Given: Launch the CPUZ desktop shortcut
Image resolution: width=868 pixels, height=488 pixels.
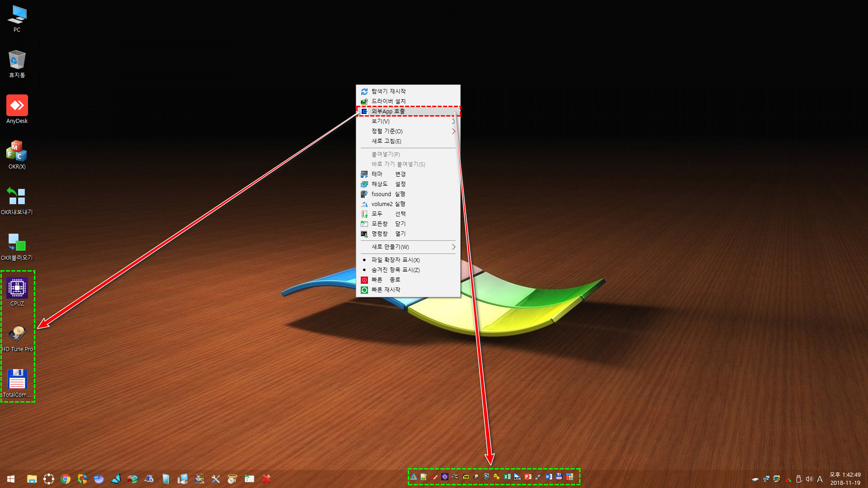Looking at the screenshot, I should coord(17,292).
